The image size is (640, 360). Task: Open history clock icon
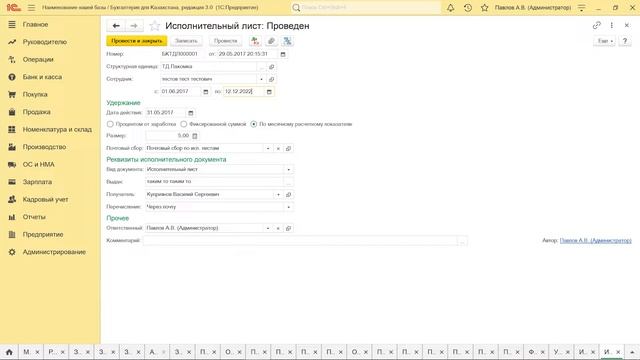pyautogui.click(x=468, y=8)
